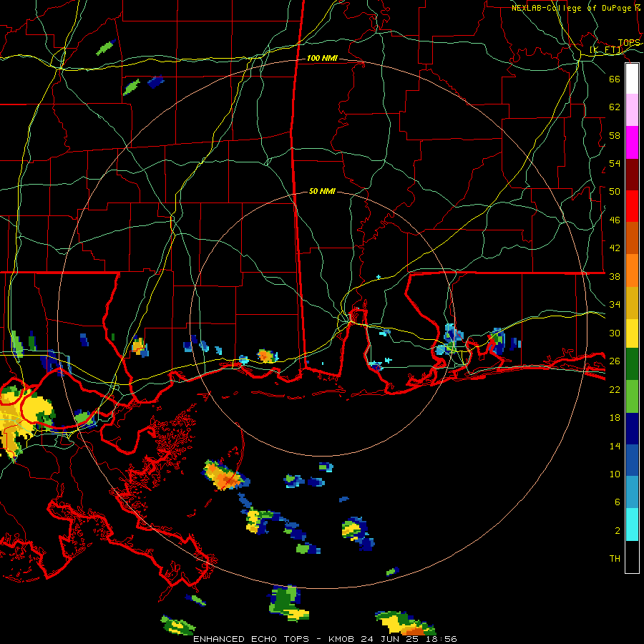Click the 'ENHANCED ECHO TOPS' caption text

251,639
